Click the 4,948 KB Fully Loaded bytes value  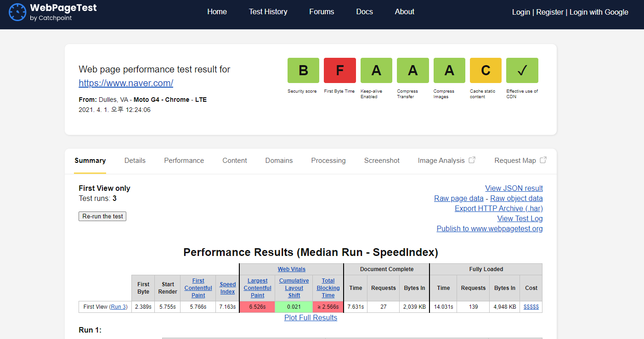pyautogui.click(x=505, y=307)
